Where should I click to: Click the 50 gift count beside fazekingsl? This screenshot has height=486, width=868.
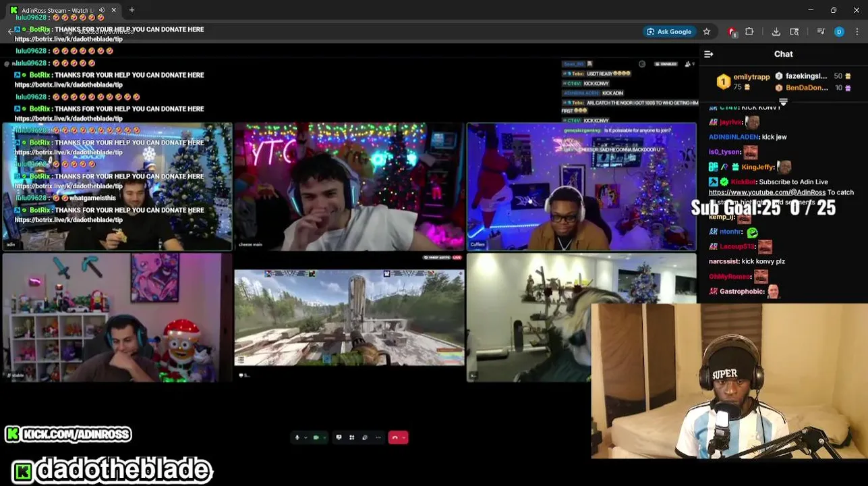tap(838, 76)
